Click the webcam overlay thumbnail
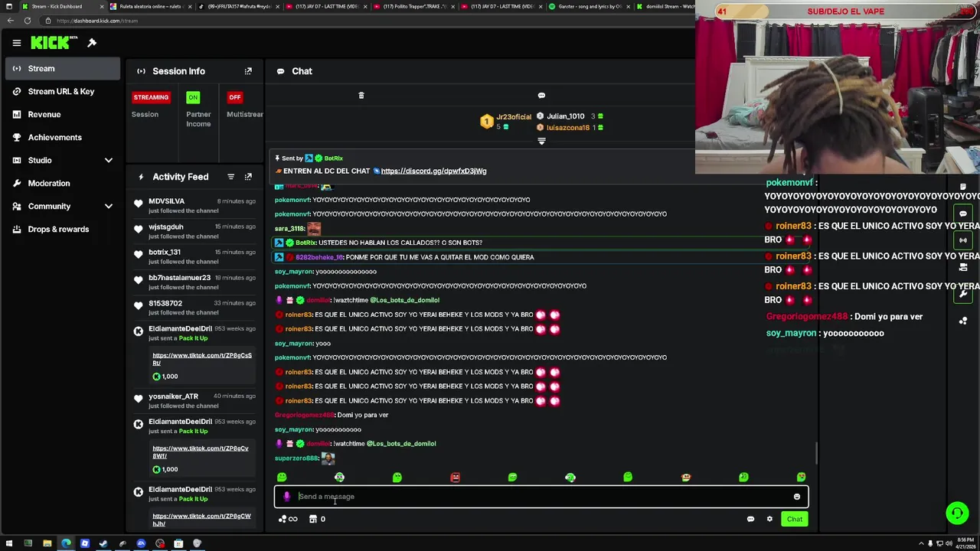Image resolution: width=980 pixels, height=551 pixels. click(x=838, y=87)
